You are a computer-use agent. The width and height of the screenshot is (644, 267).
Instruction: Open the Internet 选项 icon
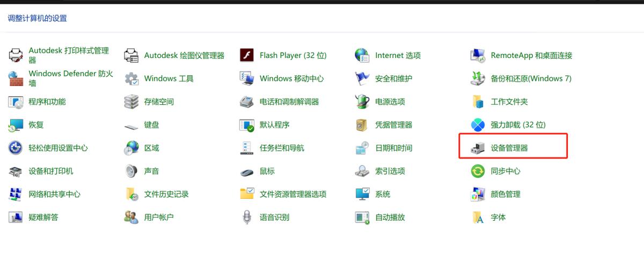(362, 55)
